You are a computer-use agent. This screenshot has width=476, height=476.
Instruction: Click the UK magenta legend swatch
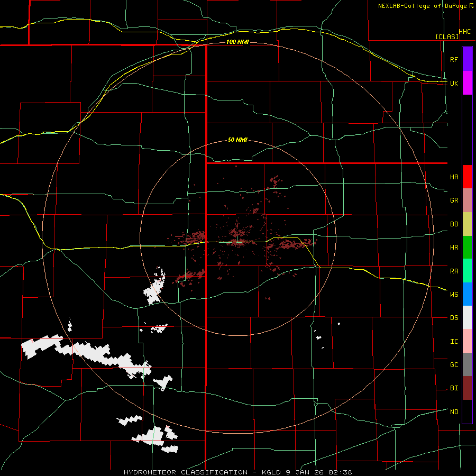(x=467, y=83)
